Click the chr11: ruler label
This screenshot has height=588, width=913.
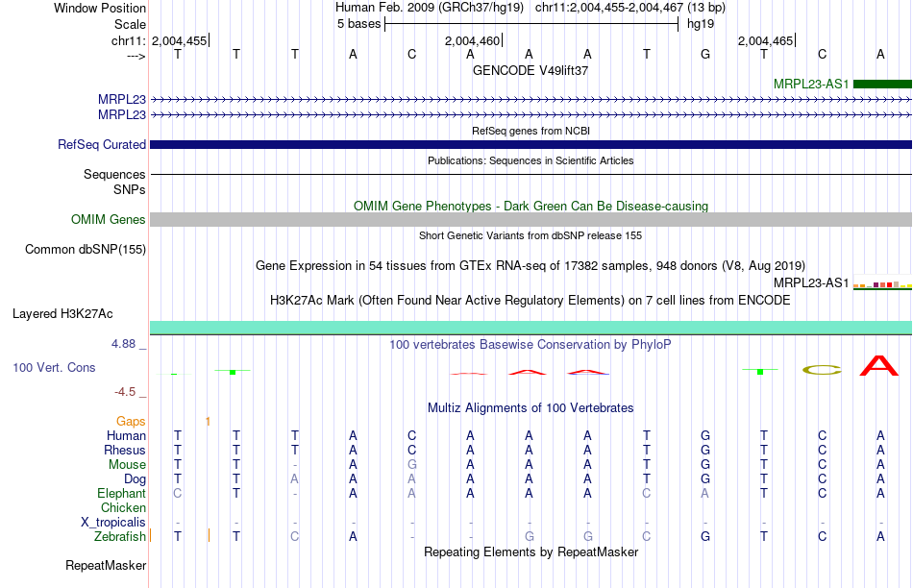pyautogui.click(x=129, y=40)
